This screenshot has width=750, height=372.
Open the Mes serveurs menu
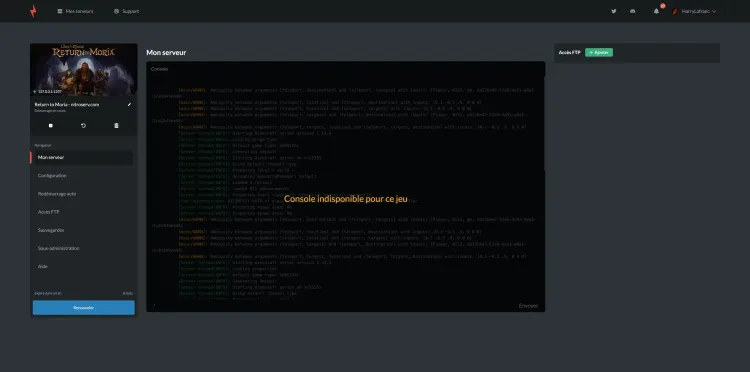pos(75,11)
